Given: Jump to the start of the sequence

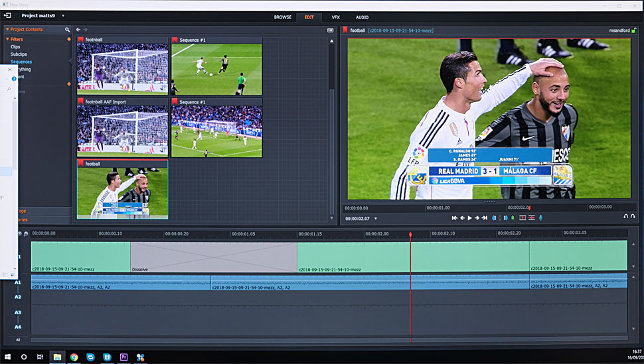Looking at the screenshot, I should [454, 218].
